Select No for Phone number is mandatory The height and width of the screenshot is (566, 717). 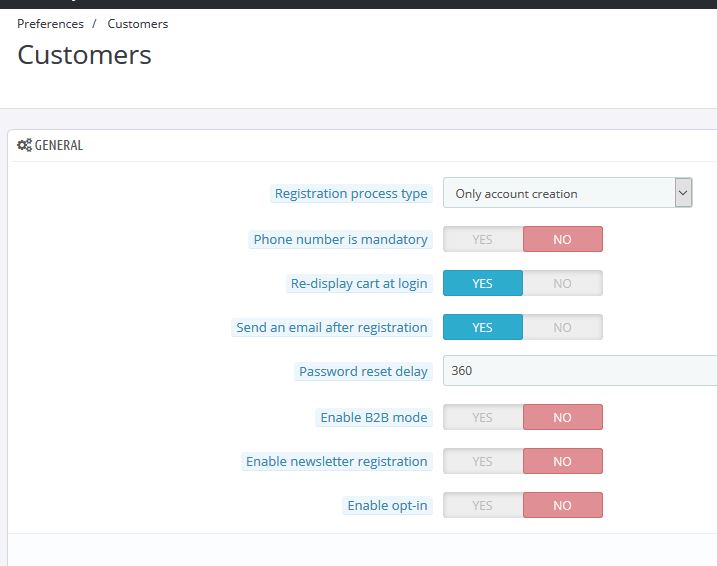click(562, 239)
